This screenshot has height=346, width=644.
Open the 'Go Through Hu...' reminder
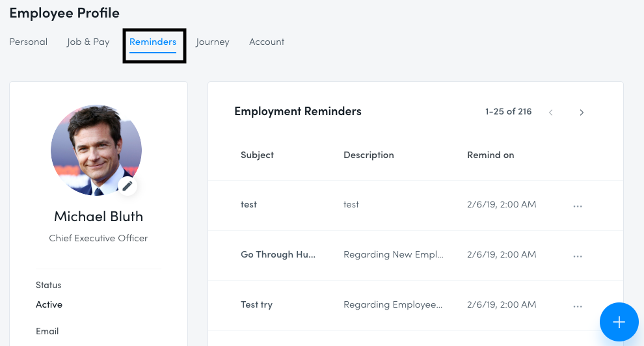pos(416,256)
